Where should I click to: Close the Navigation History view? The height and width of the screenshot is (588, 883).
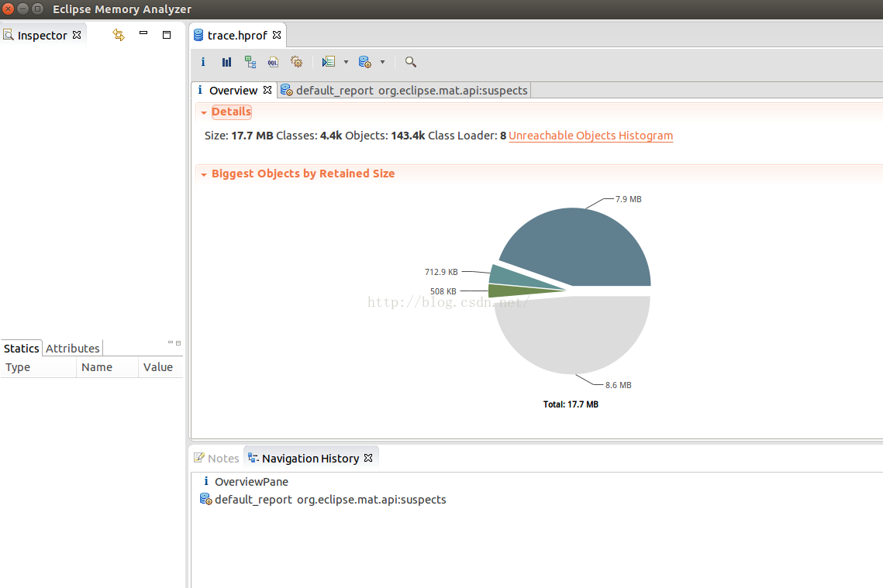tap(368, 458)
